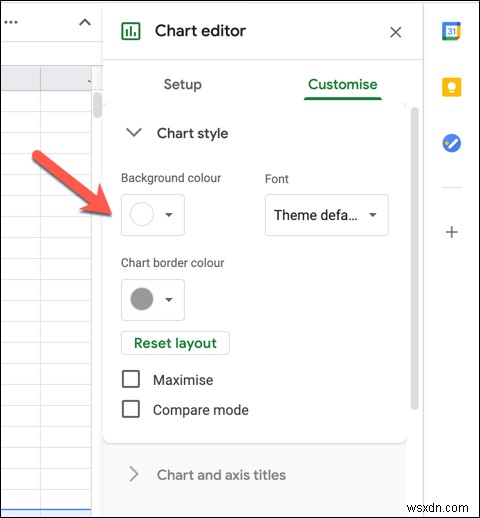The height and width of the screenshot is (518, 480).
Task: Click the Maximise label text
Action: click(183, 380)
